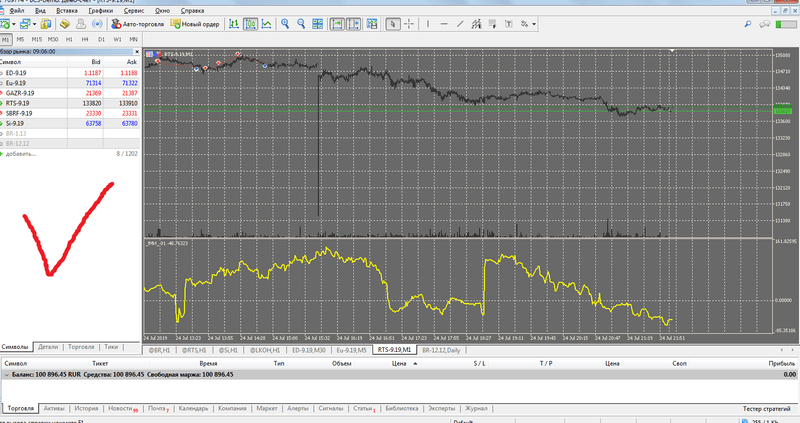The width and height of the screenshot is (800, 423).
Task: Select the crosshair cursor tool
Action: point(409,24)
